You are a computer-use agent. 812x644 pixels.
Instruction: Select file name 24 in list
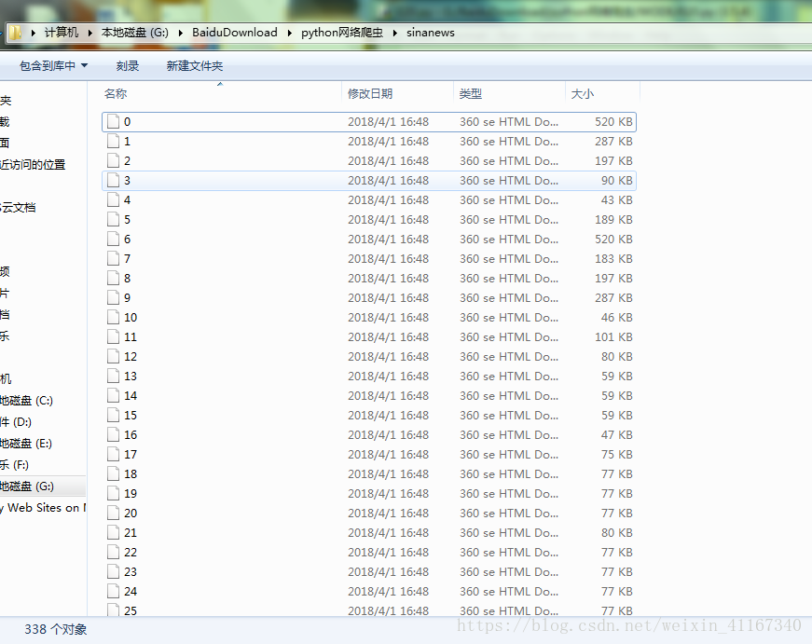coord(131,592)
